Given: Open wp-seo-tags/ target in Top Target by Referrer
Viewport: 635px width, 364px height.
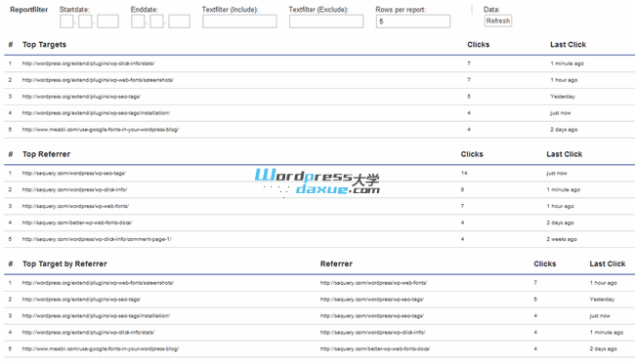Looking at the screenshot, I should point(81,300).
